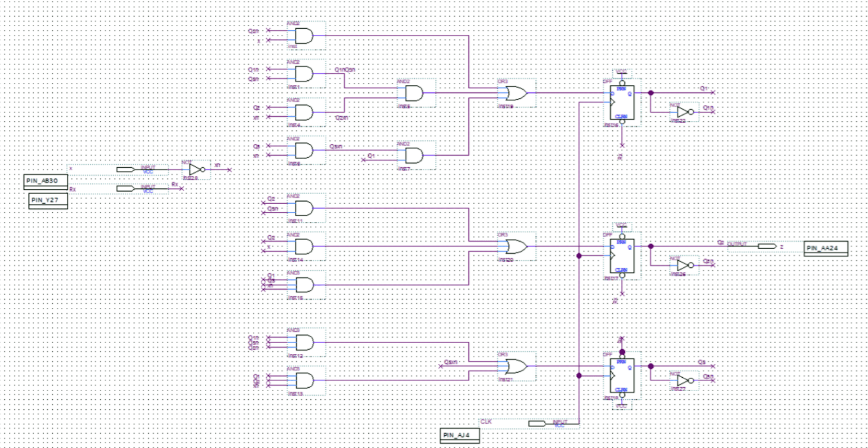Click the Q output junction of DFF inst18
Image resolution: width=868 pixels, height=448 pixels.
tap(651, 366)
